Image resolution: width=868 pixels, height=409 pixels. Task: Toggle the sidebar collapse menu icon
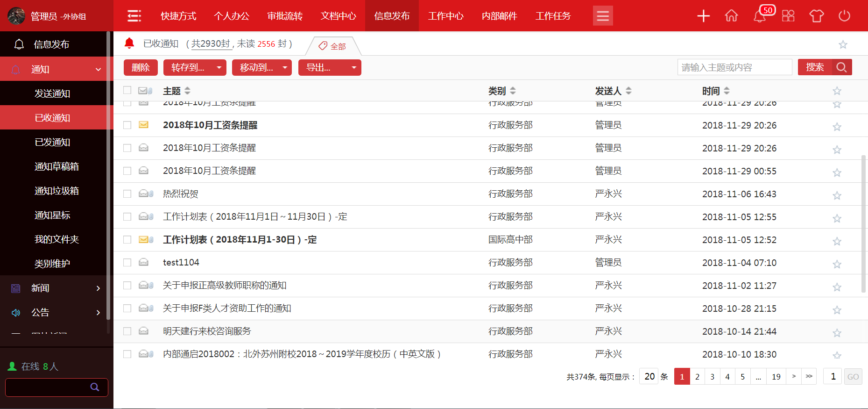134,16
